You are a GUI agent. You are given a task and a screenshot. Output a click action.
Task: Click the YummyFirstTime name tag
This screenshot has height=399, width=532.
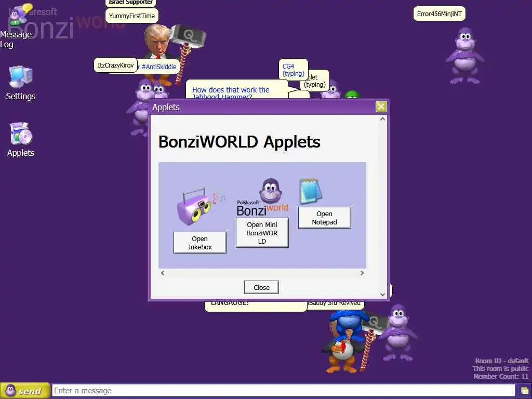point(131,16)
